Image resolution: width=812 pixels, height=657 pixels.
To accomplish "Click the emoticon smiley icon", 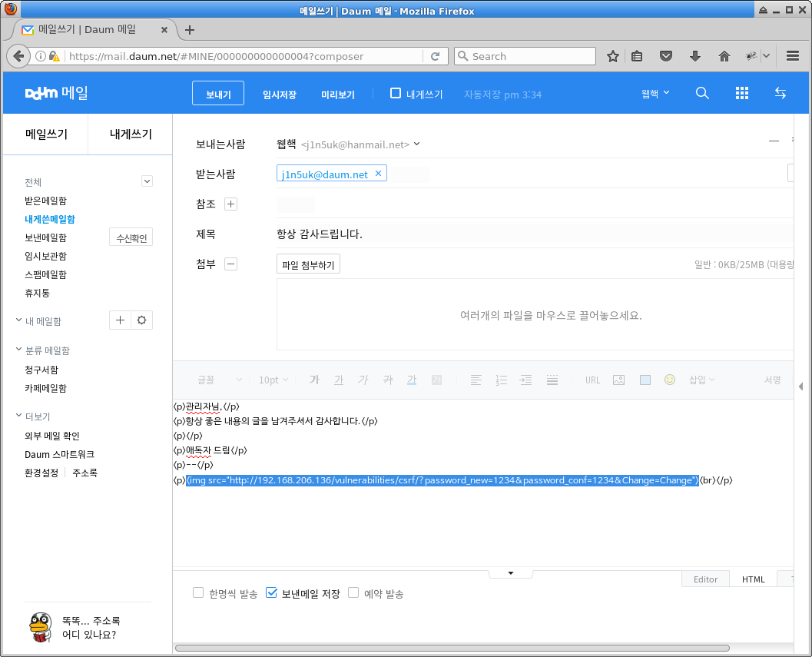I will point(670,380).
